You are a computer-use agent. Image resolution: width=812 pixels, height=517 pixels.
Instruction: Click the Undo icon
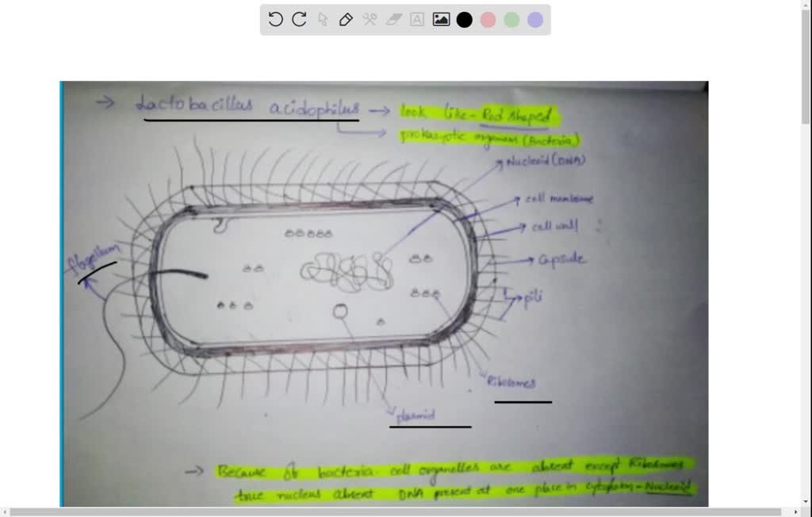click(275, 19)
